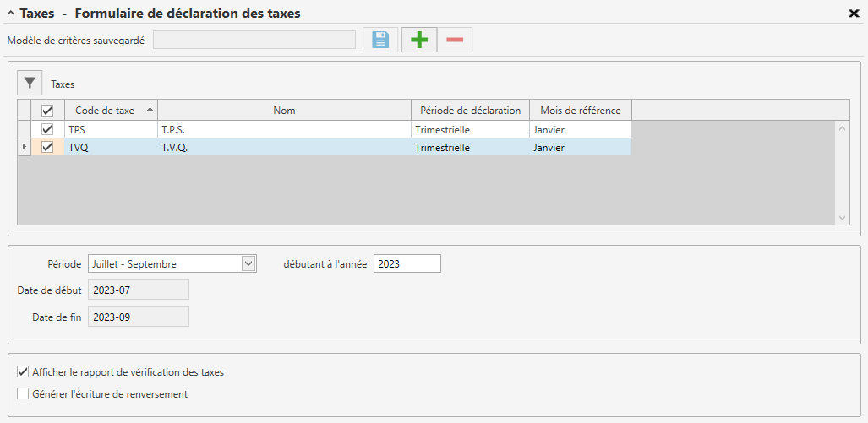
Task: Sort by the Nom column header
Action: coord(285,111)
